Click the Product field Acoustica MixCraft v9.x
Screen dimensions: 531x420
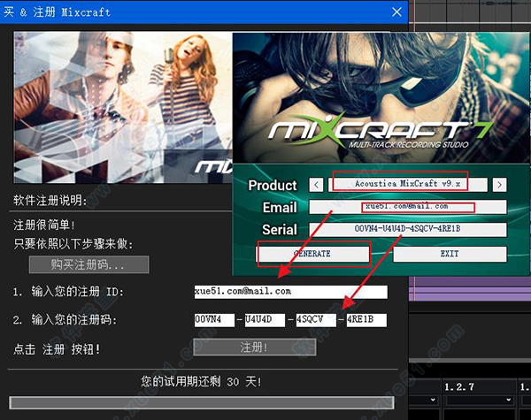[408, 185]
